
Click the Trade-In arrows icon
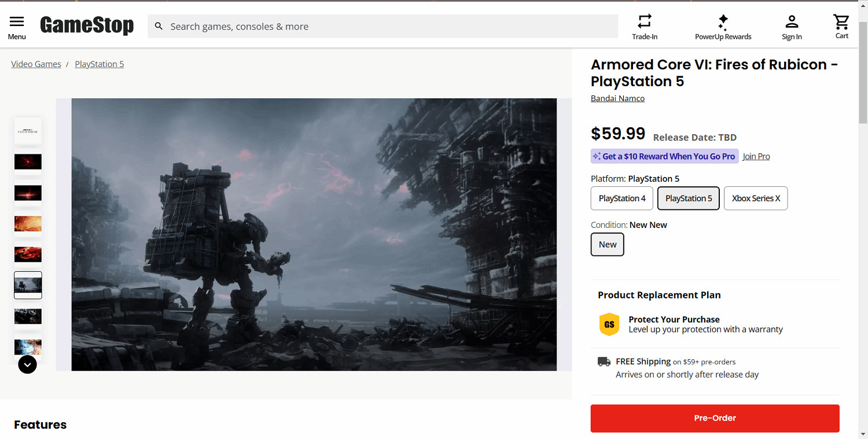click(645, 21)
